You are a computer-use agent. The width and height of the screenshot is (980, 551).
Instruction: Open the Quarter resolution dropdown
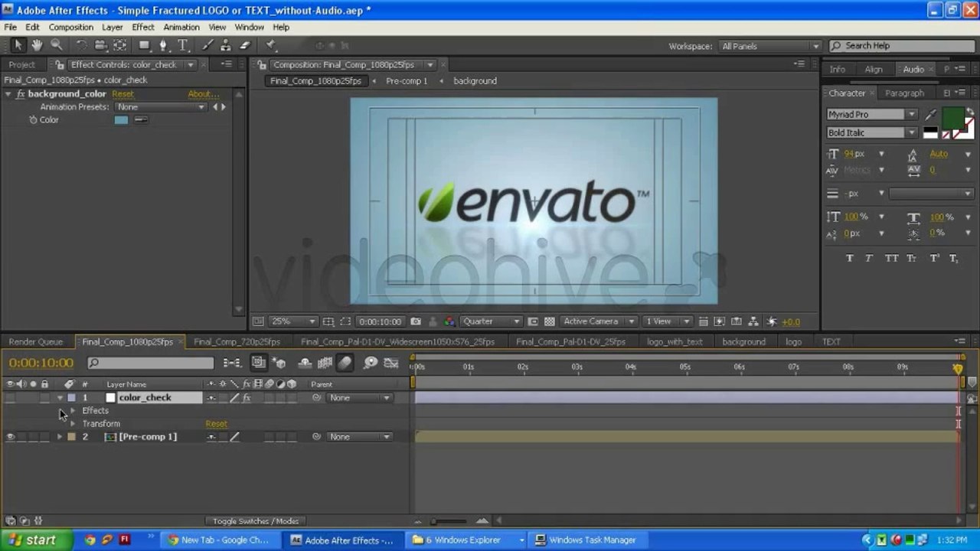[491, 321]
